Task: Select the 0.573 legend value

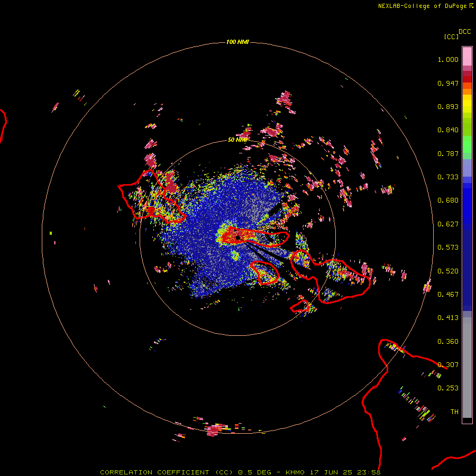Action: tap(448, 248)
